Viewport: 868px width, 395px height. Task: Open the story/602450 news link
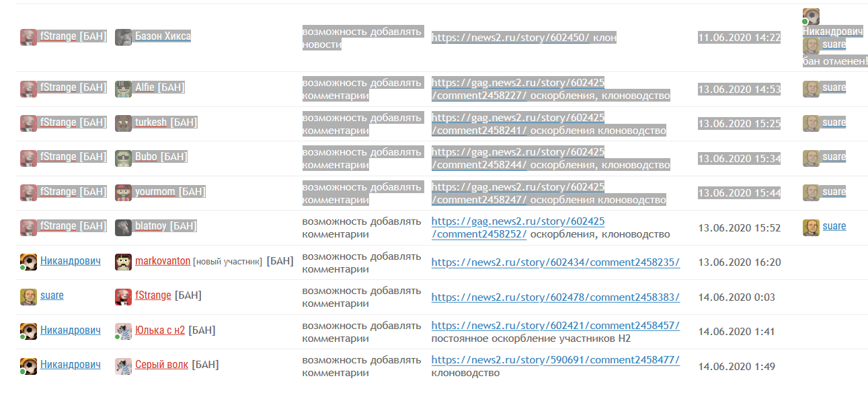(510, 38)
